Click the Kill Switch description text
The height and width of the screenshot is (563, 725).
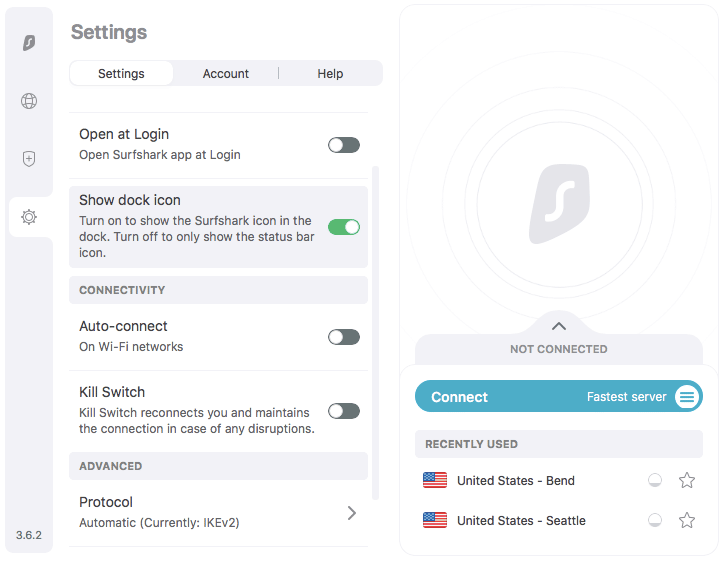pyautogui.click(x=197, y=421)
